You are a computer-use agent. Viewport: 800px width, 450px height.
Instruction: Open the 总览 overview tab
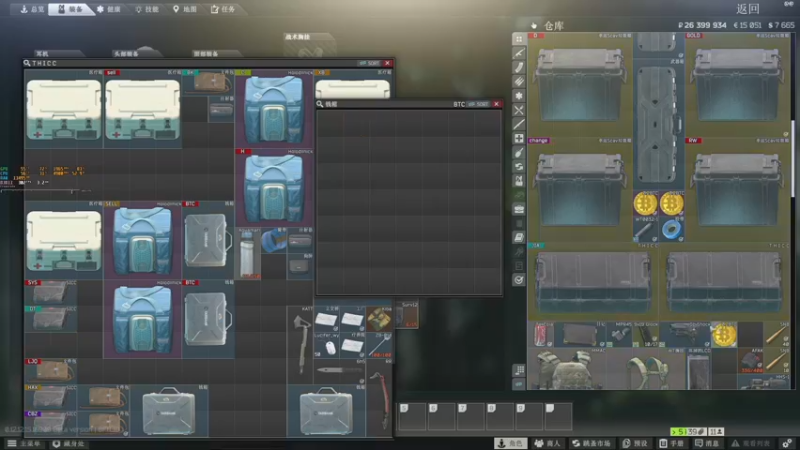tap(32, 9)
